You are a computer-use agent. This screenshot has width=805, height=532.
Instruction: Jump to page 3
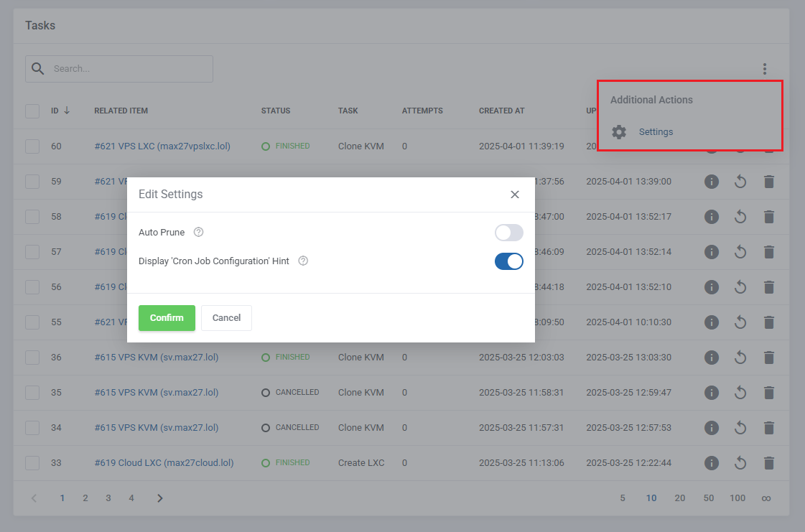[x=108, y=498]
